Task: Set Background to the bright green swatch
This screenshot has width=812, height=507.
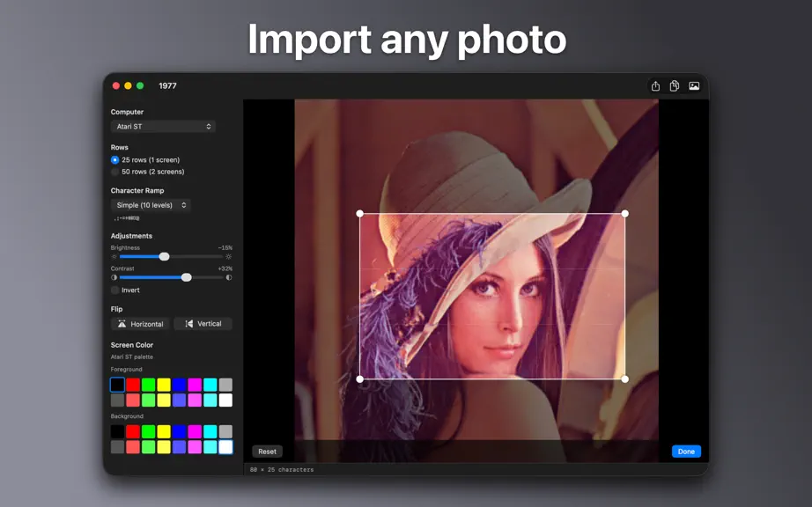Action: (149, 431)
